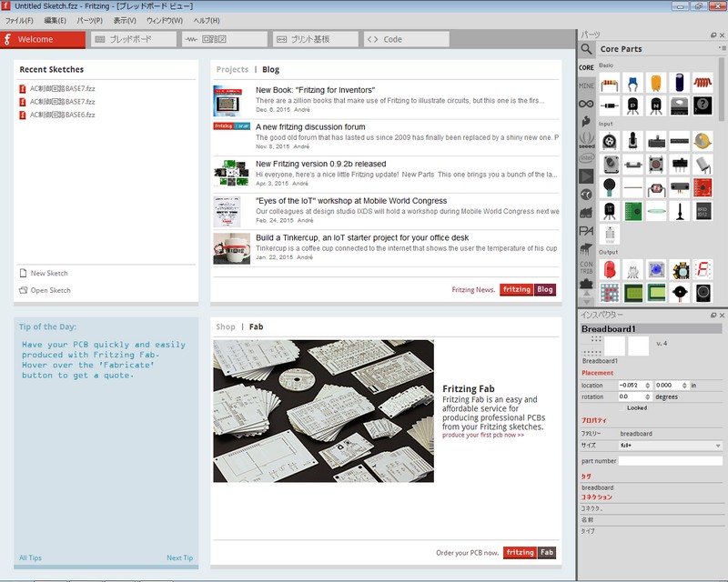728x582 pixels.
Task: Follow 'produce your first pcb now' link
Action: (x=483, y=436)
